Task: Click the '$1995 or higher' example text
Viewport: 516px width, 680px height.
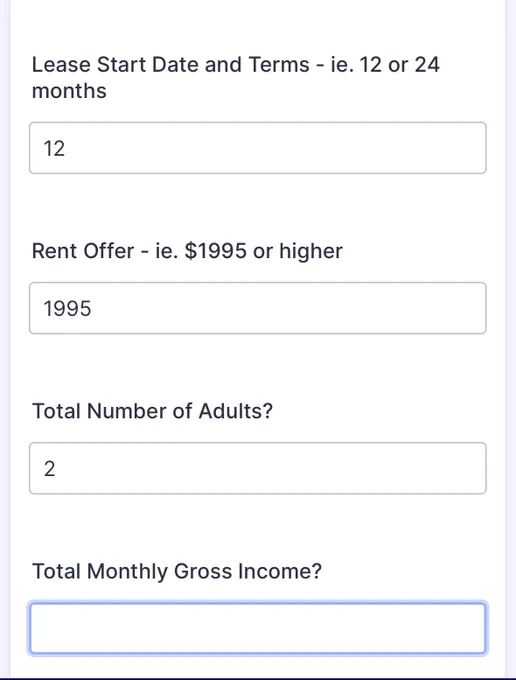Action: pyautogui.click(x=264, y=251)
